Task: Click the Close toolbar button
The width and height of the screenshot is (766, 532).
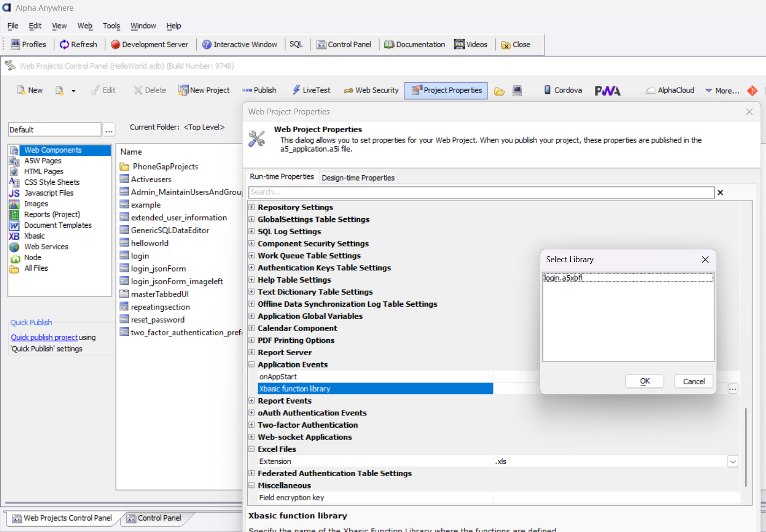Action: (516, 45)
